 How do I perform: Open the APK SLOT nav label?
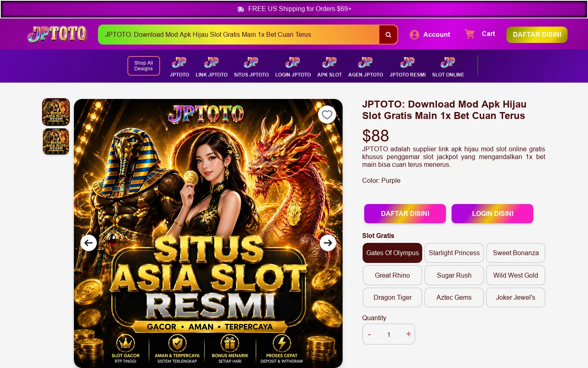tap(330, 75)
